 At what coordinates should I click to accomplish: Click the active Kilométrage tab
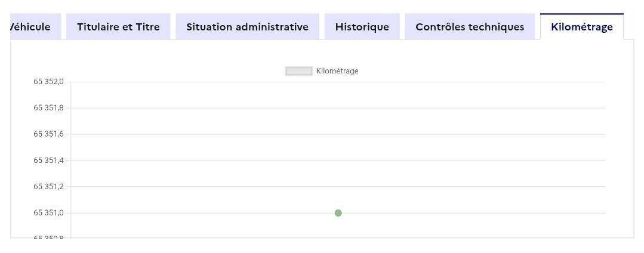click(581, 27)
